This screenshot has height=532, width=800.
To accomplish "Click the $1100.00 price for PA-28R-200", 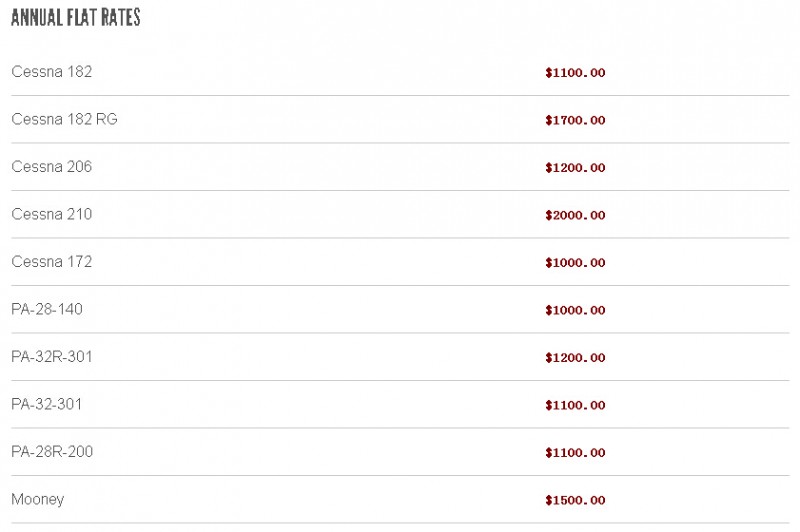I will [x=575, y=452].
